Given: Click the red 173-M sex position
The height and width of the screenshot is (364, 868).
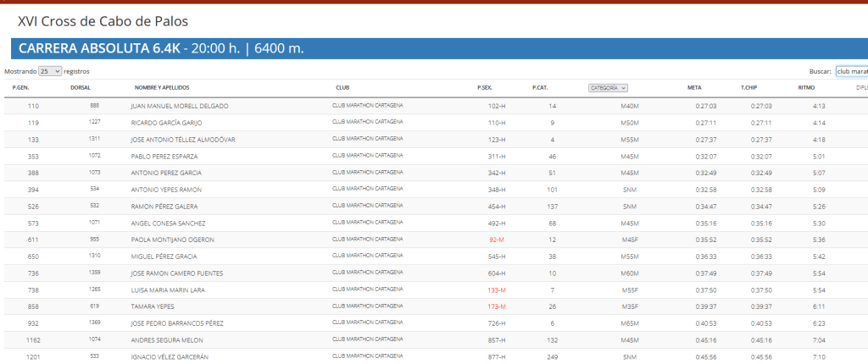Looking at the screenshot, I should (x=497, y=307).
